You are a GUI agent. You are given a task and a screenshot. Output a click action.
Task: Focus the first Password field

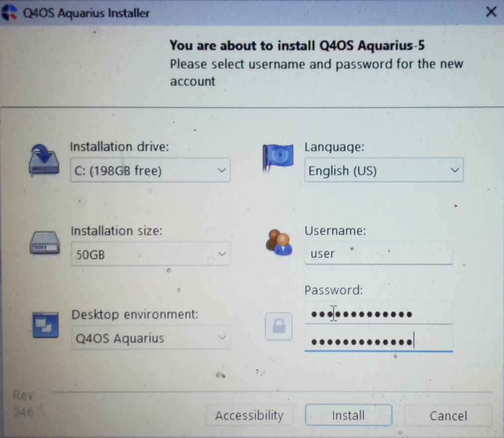pos(378,314)
